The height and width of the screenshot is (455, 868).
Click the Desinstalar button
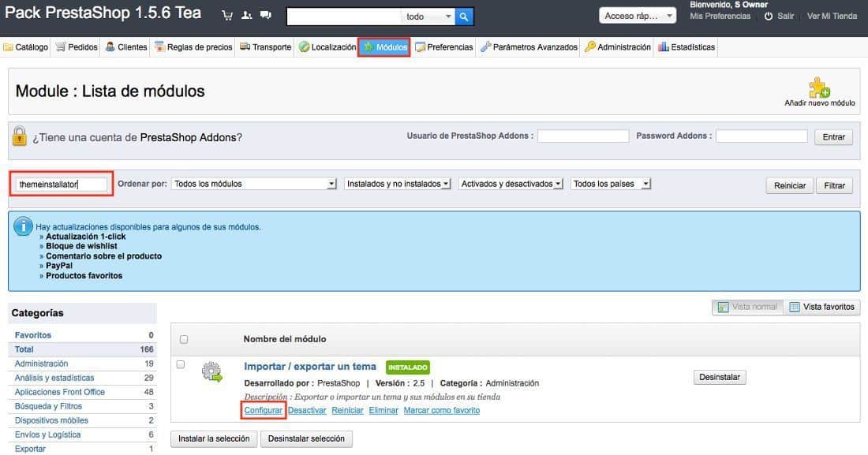tap(720, 377)
